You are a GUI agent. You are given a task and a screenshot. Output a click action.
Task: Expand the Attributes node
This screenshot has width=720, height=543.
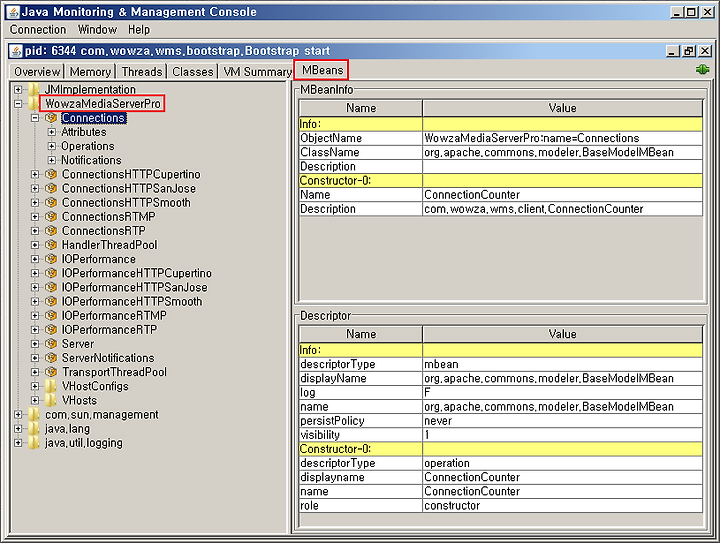tap(52, 132)
